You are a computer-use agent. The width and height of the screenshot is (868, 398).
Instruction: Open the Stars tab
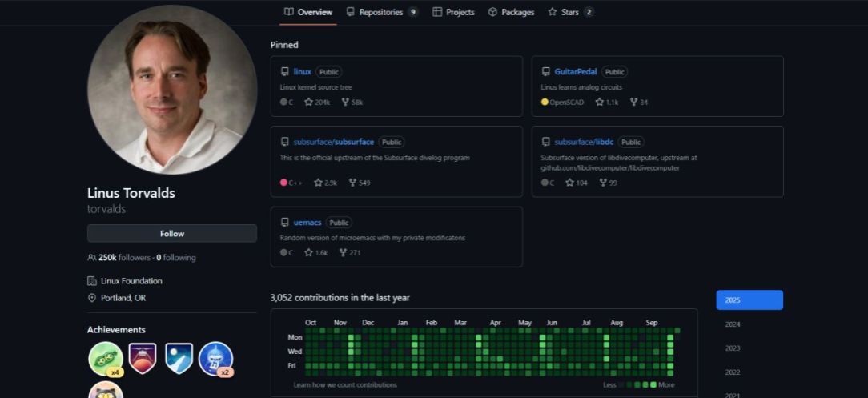pyautogui.click(x=571, y=12)
